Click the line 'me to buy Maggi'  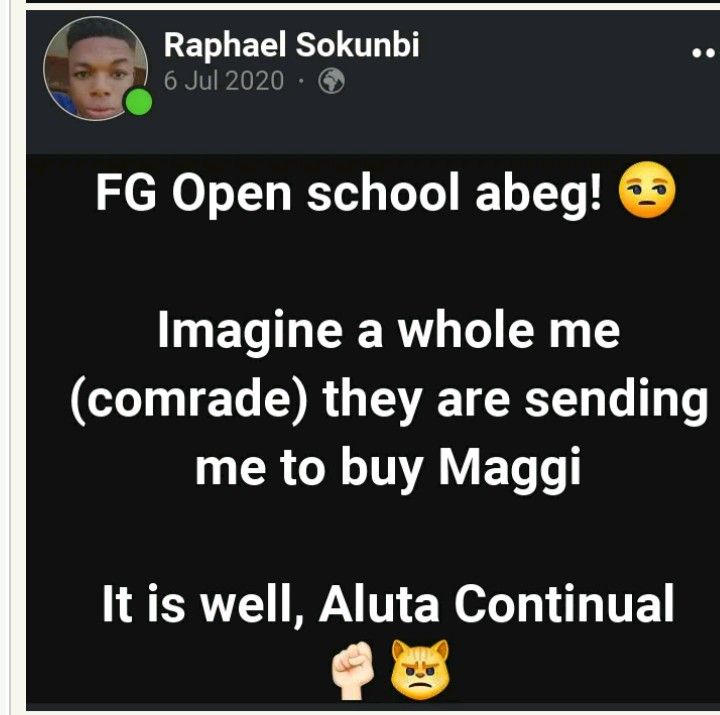388,469
